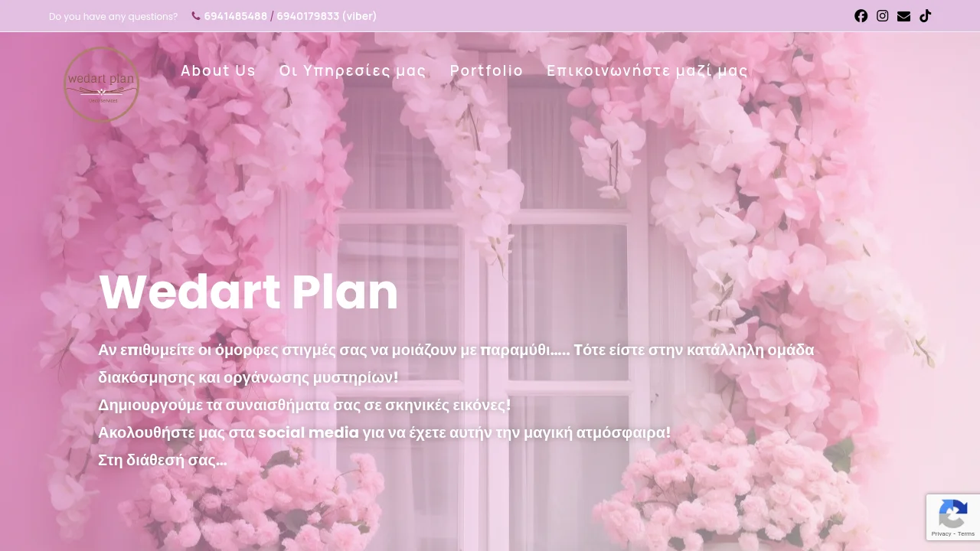Viewport: 980px width, 551px height.
Task: Go to the Portfolio page
Action: [486, 70]
